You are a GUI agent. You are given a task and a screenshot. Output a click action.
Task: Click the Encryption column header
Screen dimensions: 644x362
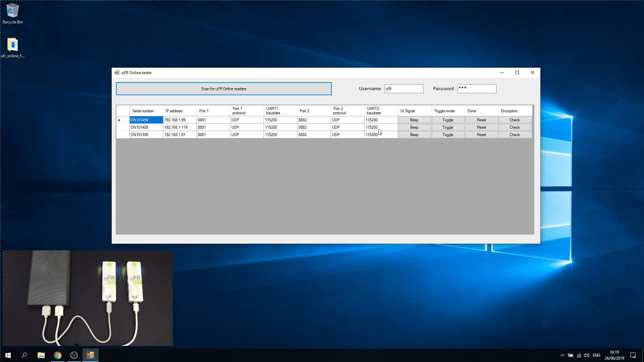[515, 111]
